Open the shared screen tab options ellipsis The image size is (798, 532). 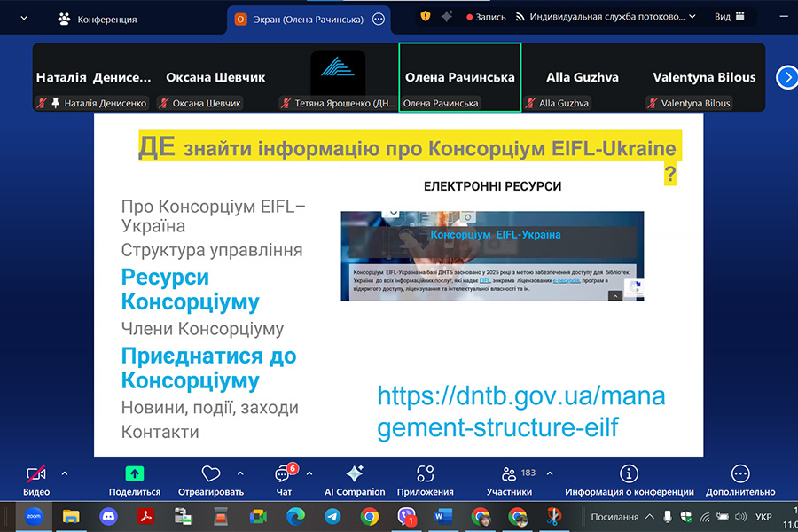tap(379, 20)
